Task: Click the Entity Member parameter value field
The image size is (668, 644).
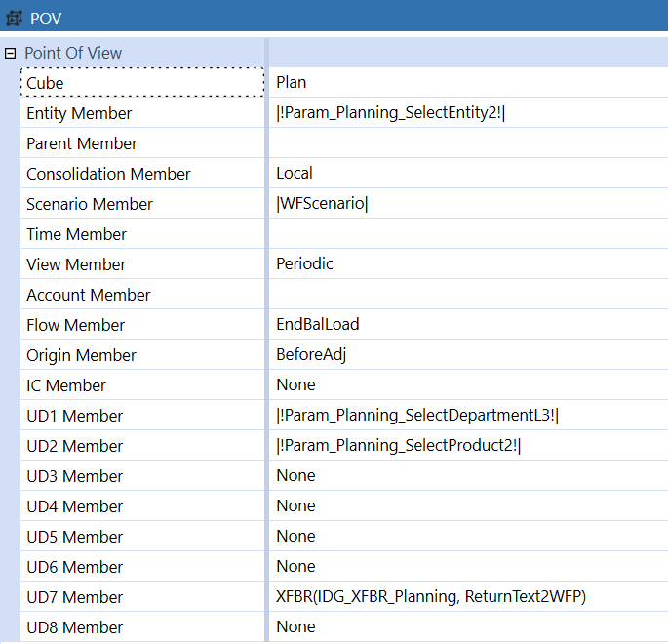Action: click(466, 113)
